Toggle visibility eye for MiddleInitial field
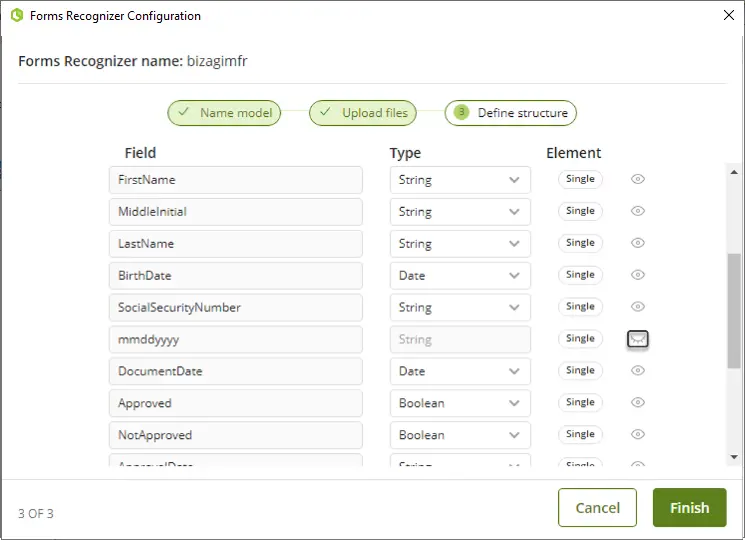The image size is (745, 540). [x=638, y=211]
